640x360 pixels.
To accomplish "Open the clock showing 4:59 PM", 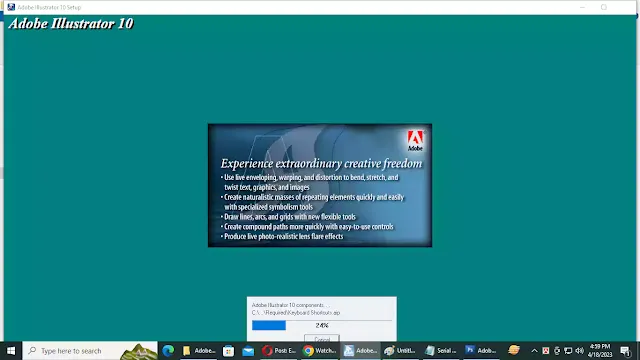I will pos(600,351).
